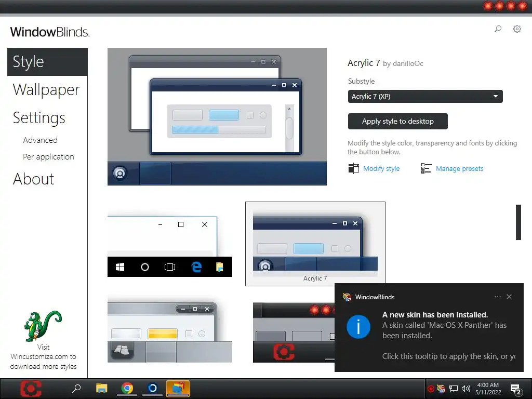Viewport: 532px width, 399px height.
Task: Open the WindowBlinds settings gear
Action: 517,29
